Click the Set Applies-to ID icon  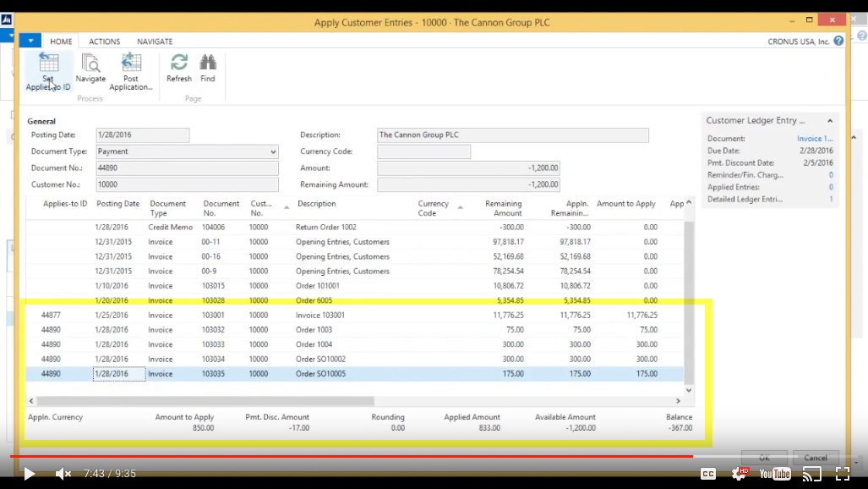click(x=48, y=63)
